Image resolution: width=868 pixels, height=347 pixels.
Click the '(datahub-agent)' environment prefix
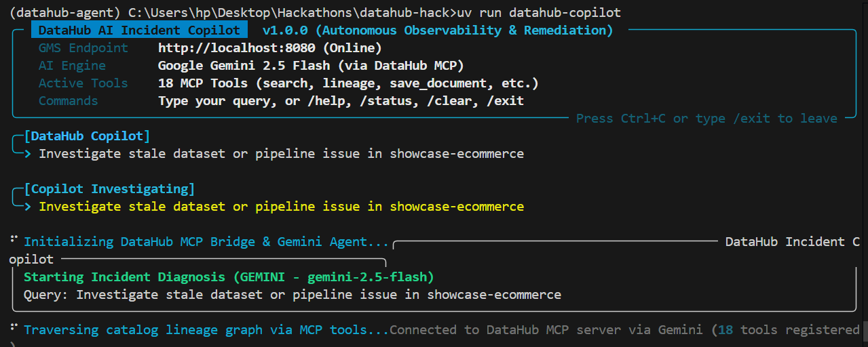tap(65, 13)
